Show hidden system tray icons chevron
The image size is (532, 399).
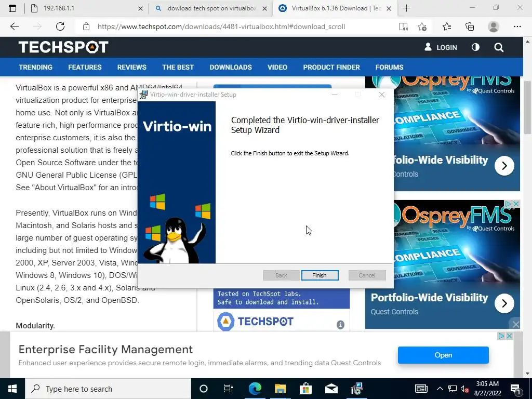440,389
